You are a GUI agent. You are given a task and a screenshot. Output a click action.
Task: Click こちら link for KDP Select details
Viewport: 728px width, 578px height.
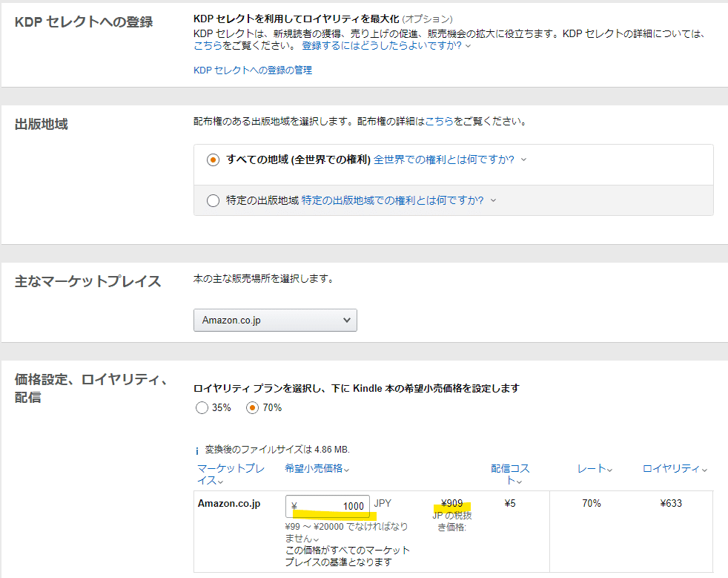[207, 45]
